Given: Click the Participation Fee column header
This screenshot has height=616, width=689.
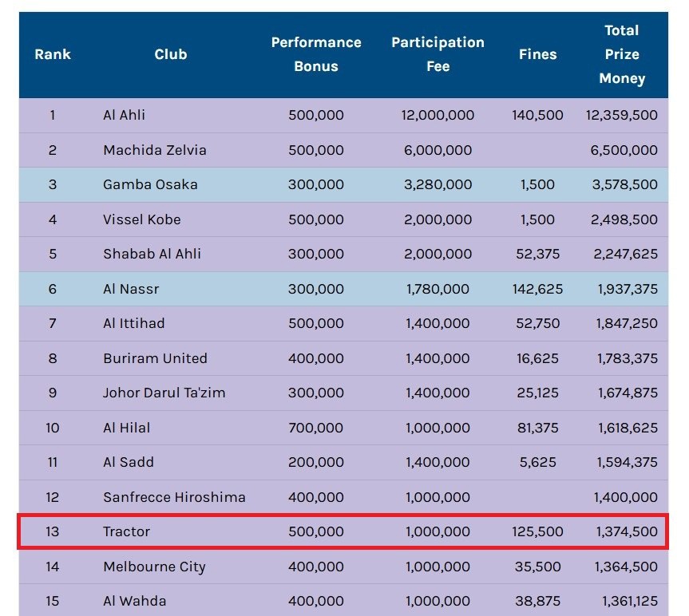Looking at the screenshot, I should [x=438, y=54].
